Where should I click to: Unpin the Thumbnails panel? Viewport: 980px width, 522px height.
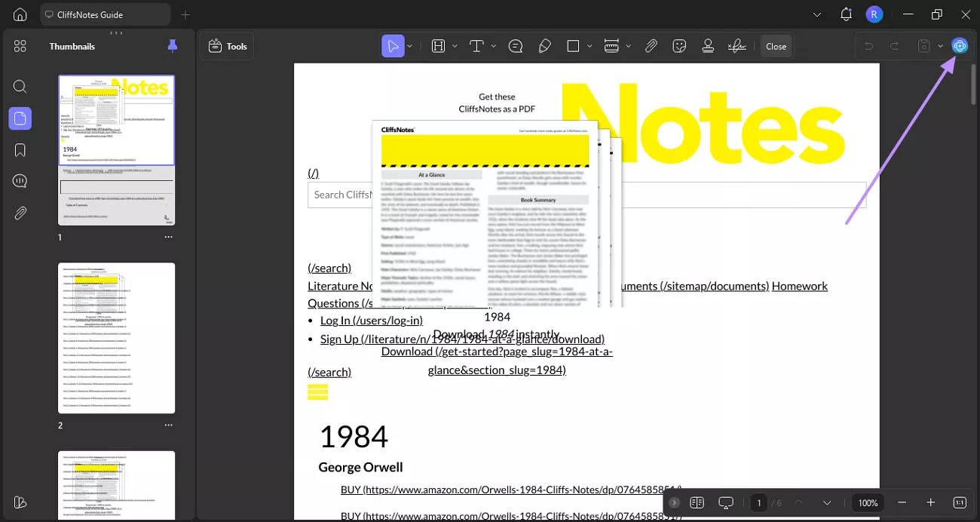(173, 46)
